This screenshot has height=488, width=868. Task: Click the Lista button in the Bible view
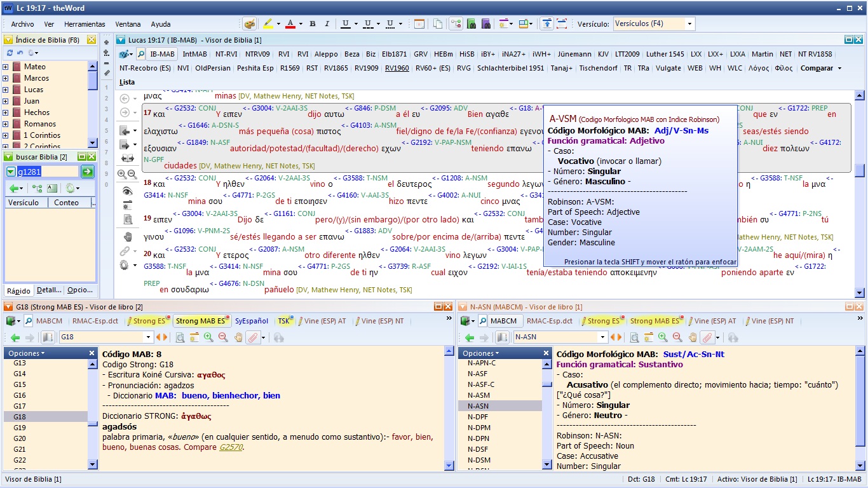coord(127,82)
